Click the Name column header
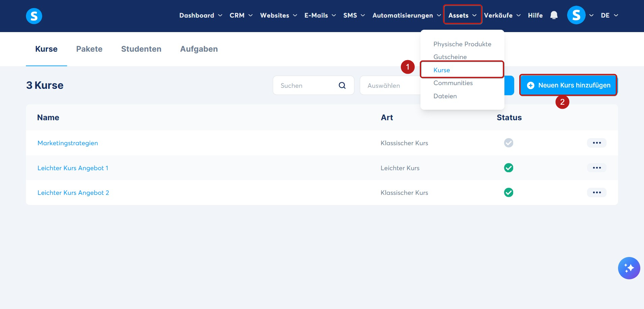The width and height of the screenshot is (644, 309). pos(48,118)
